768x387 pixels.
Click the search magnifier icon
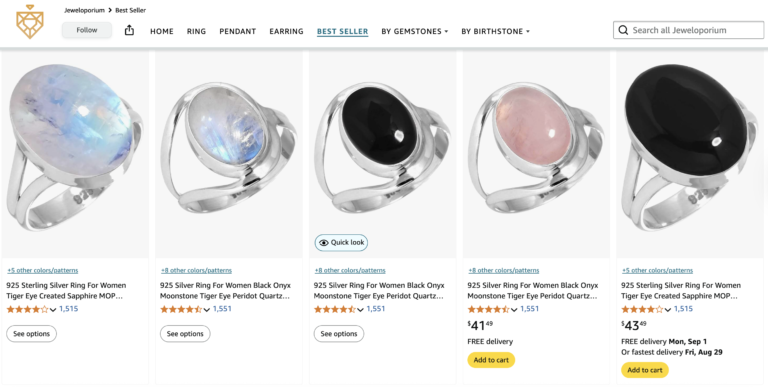point(623,30)
